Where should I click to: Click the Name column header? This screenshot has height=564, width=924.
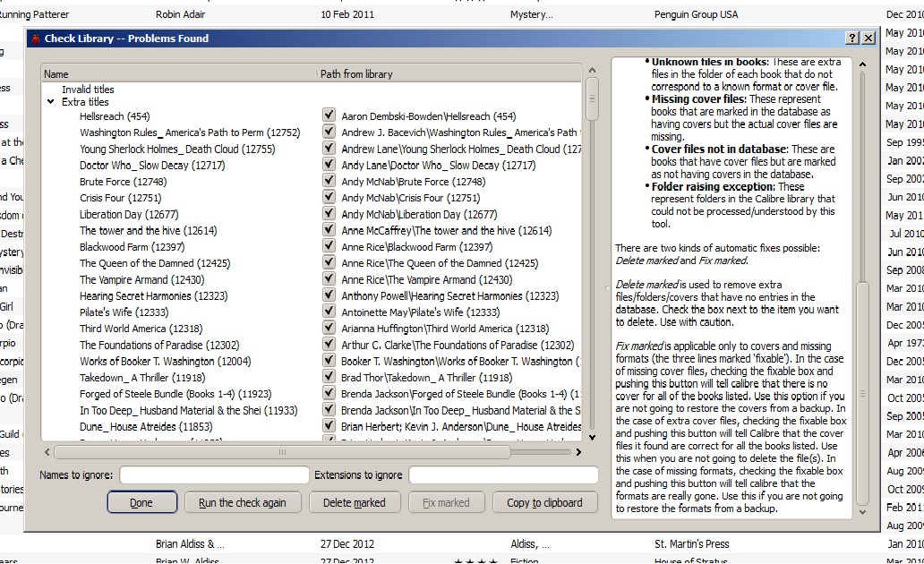point(179,74)
